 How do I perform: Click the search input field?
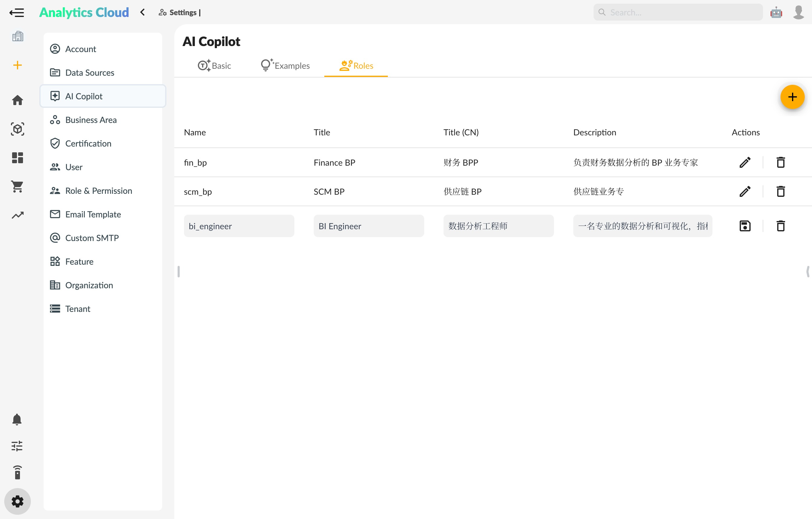[x=677, y=12]
